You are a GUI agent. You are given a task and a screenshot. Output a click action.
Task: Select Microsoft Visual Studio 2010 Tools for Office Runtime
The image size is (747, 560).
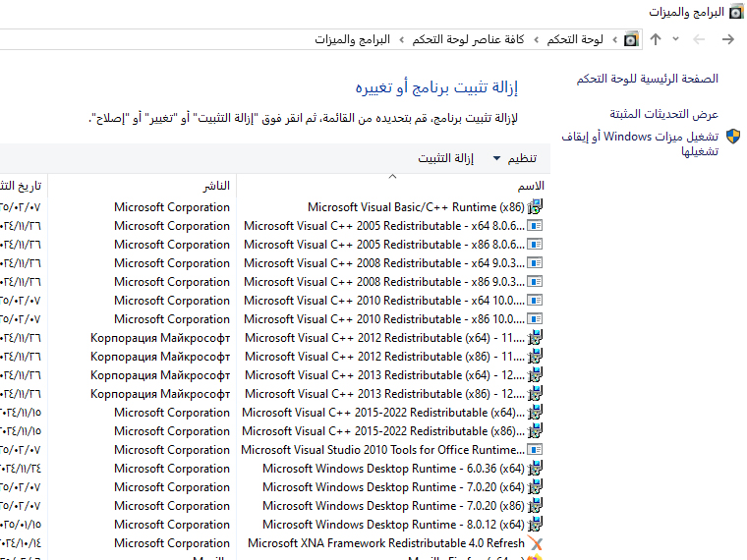(382, 450)
